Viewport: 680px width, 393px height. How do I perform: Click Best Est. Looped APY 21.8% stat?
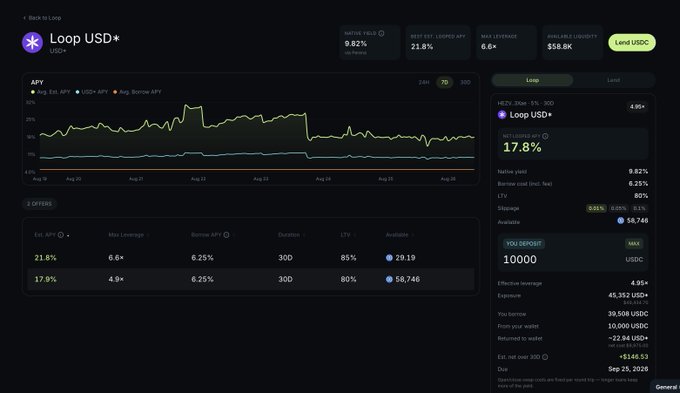tap(438, 43)
